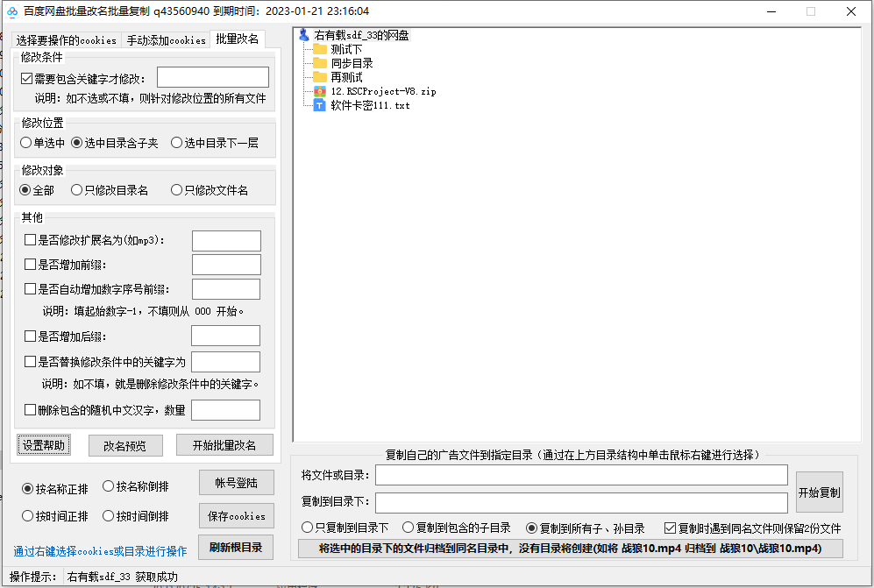
Task: Click the 设置帮助 button
Action: [44, 445]
